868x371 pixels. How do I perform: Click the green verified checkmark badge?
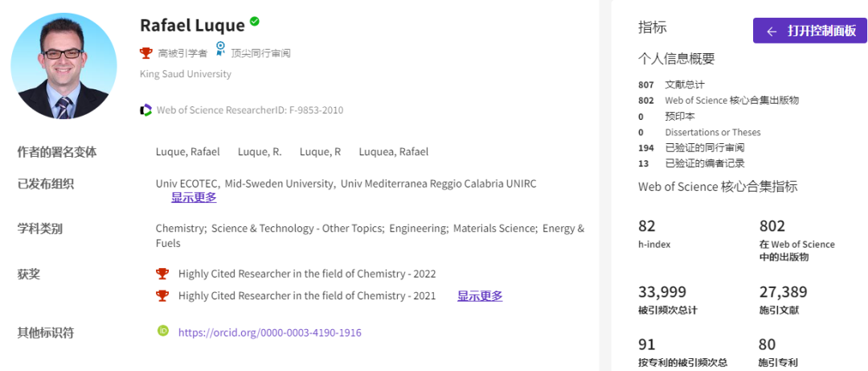coord(255,22)
